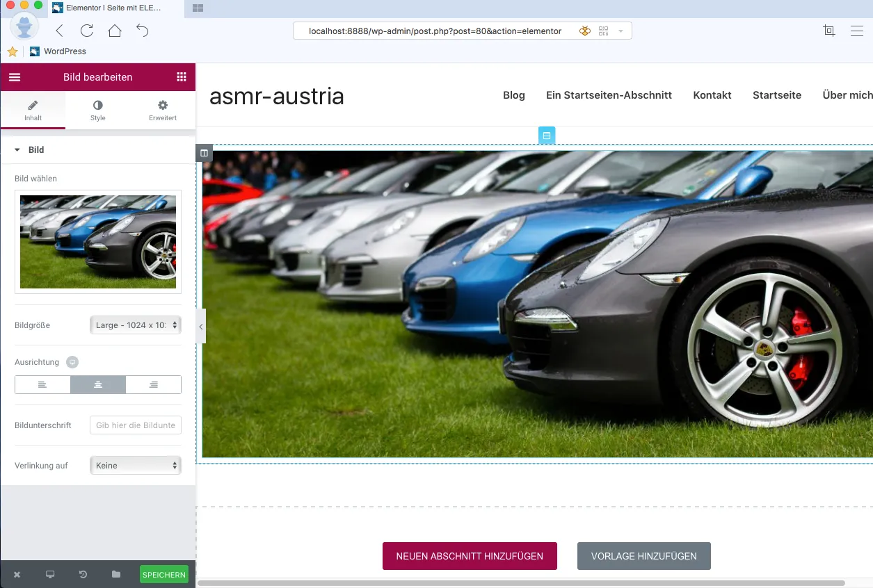The height and width of the screenshot is (588, 873).
Task: Open the Über mich nav link
Action: tap(847, 95)
